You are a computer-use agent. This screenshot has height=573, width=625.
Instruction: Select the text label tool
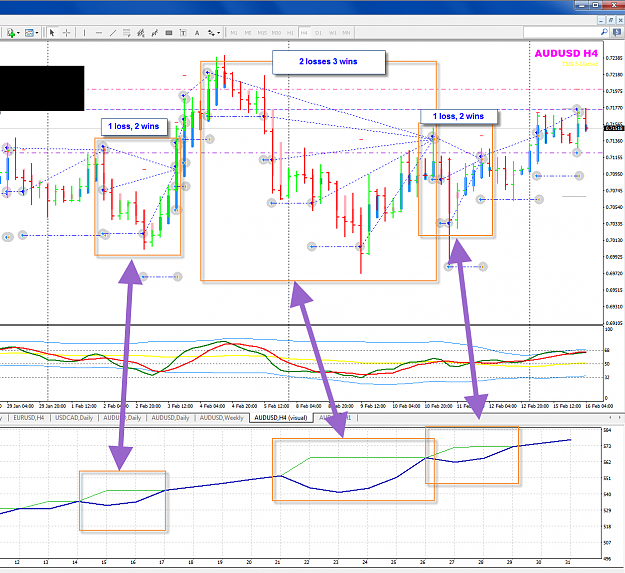point(183,33)
